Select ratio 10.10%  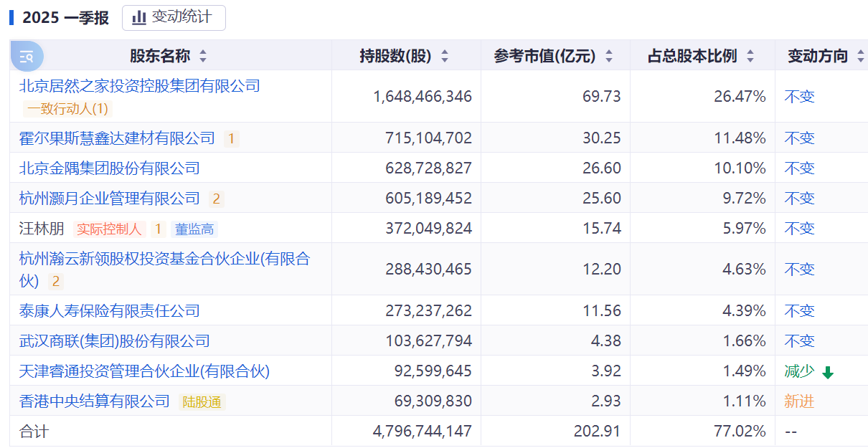pos(740,168)
